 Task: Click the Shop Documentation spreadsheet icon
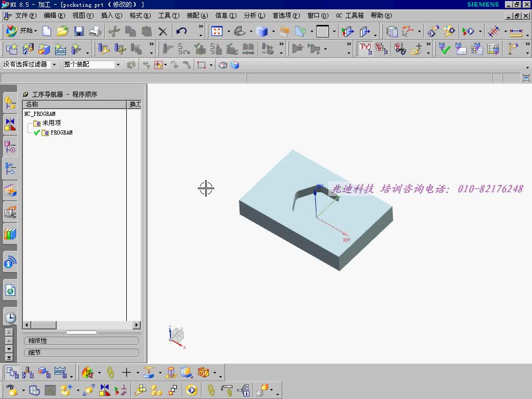tap(493, 49)
